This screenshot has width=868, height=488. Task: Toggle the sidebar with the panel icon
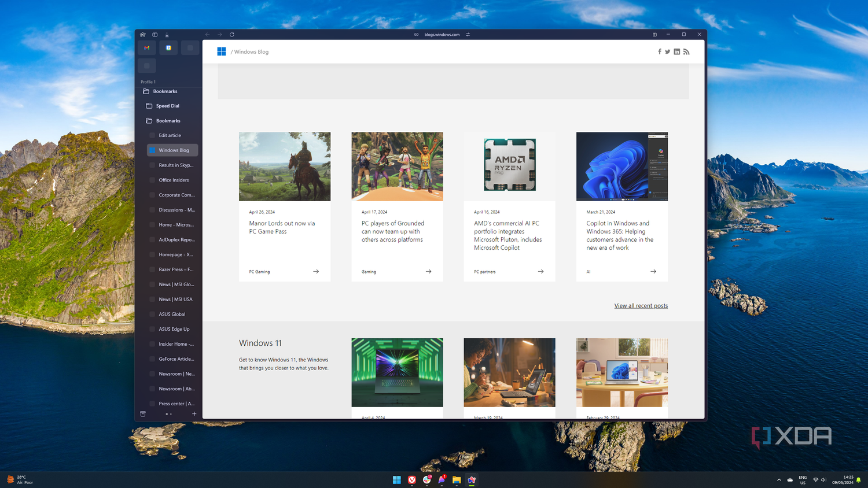click(155, 35)
